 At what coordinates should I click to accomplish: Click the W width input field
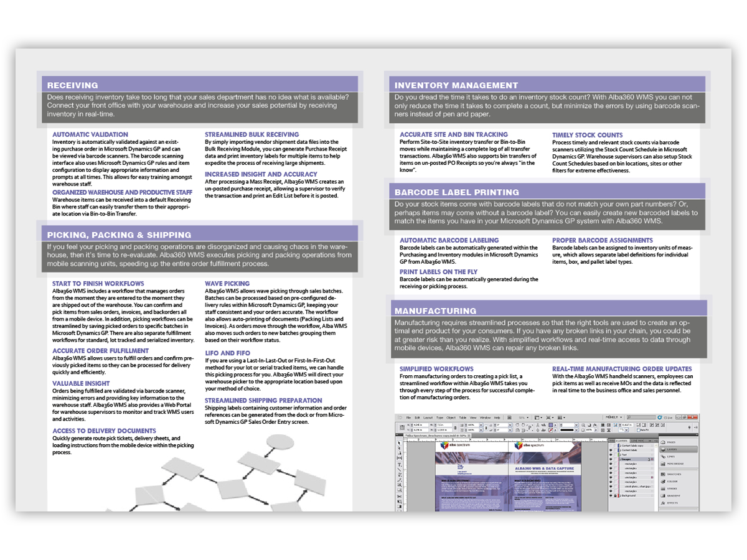(444, 425)
